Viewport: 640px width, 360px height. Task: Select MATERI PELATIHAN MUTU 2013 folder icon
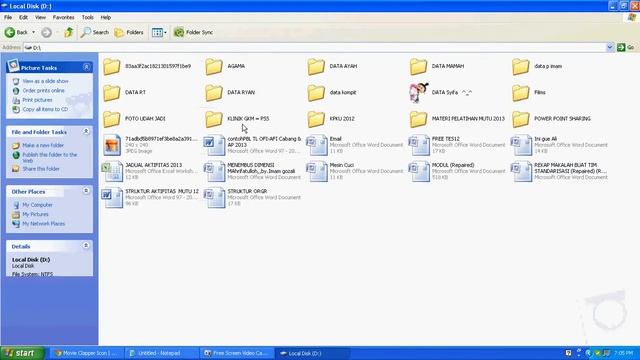coord(418,119)
